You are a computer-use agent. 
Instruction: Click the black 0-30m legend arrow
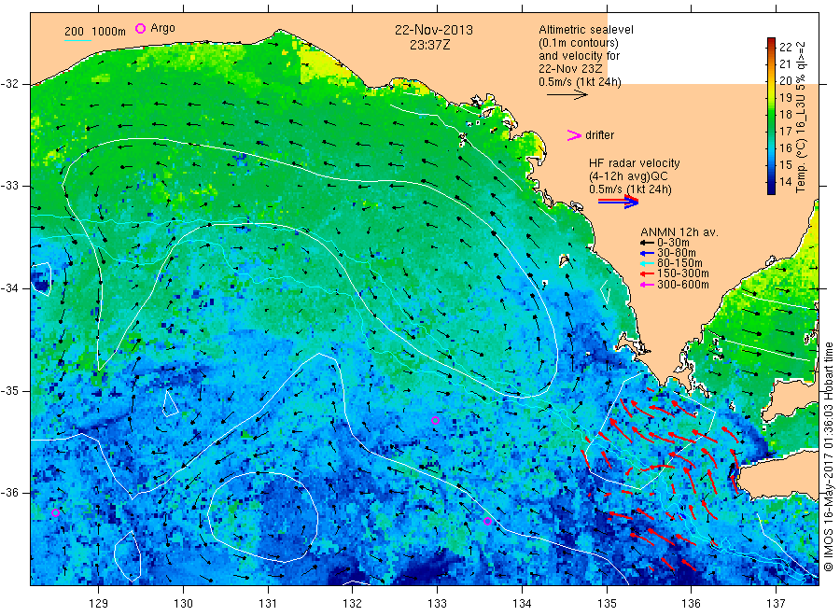(x=647, y=243)
